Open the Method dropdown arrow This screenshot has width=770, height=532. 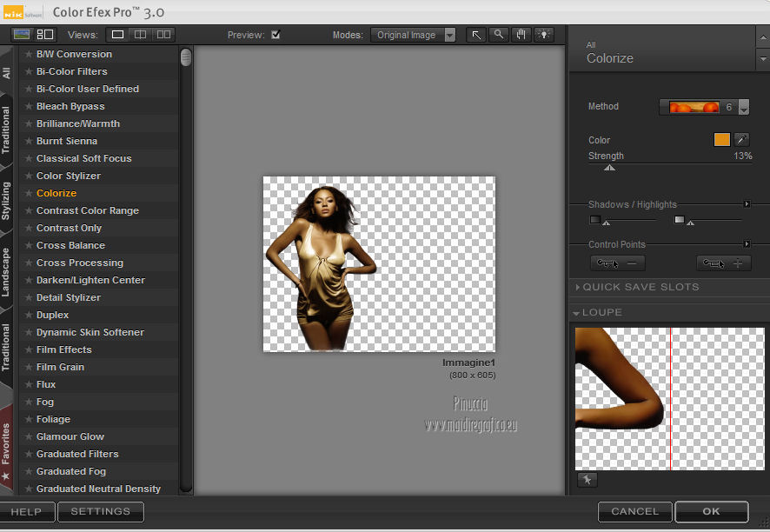[743, 108]
